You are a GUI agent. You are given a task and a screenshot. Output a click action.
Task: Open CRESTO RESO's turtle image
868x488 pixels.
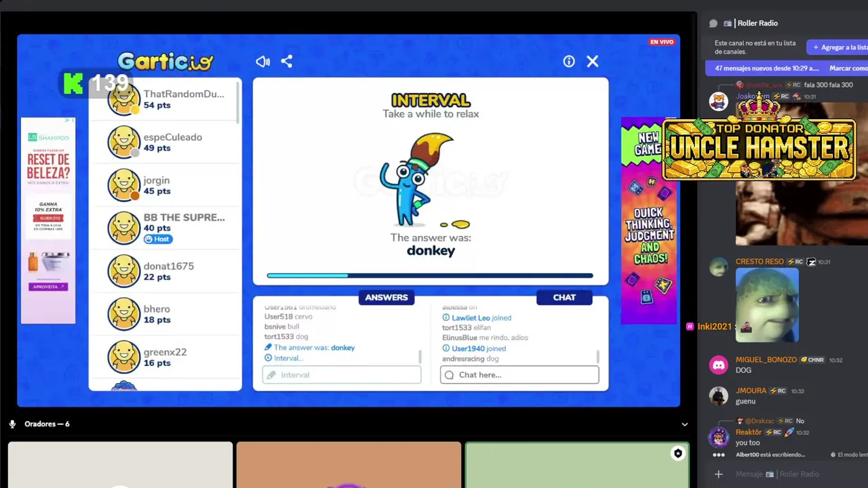click(x=767, y=304)
